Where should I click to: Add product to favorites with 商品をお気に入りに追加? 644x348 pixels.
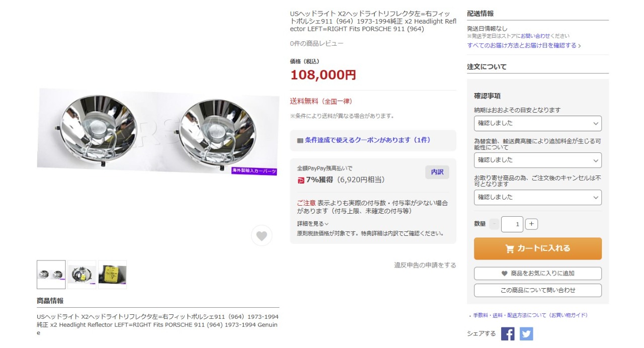click(538, 274)
